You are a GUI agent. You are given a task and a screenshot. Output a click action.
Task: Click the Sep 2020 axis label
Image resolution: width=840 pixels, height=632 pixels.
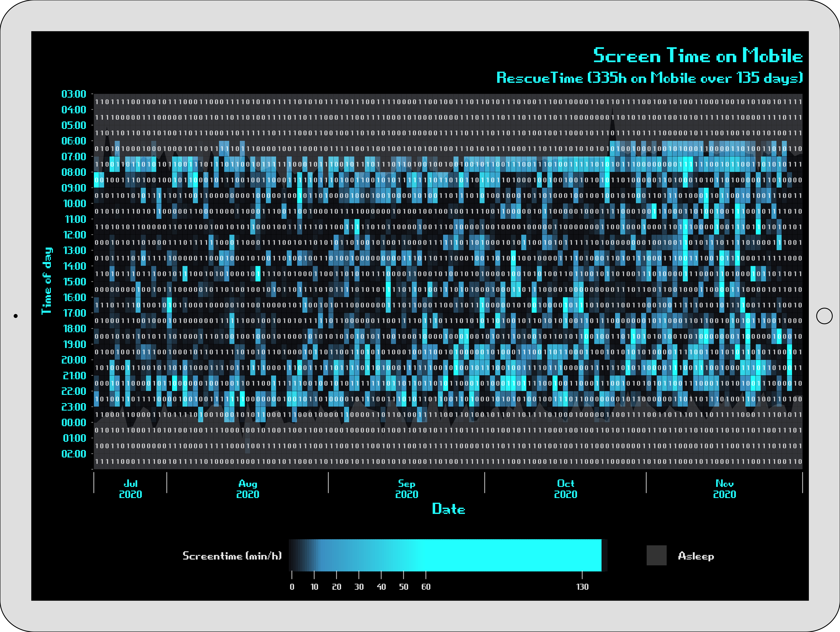pyautogui.click(x=406, y=489)
